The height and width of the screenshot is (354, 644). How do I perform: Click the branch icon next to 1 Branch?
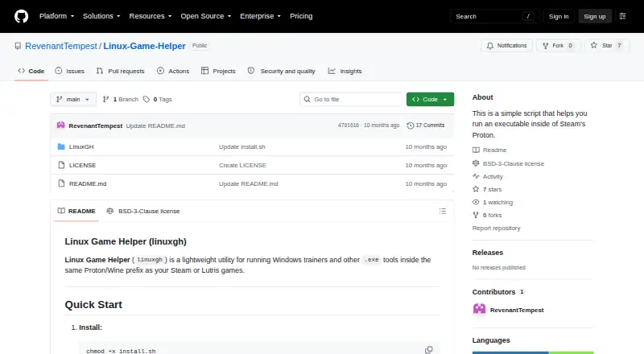[x=106, y=100]
